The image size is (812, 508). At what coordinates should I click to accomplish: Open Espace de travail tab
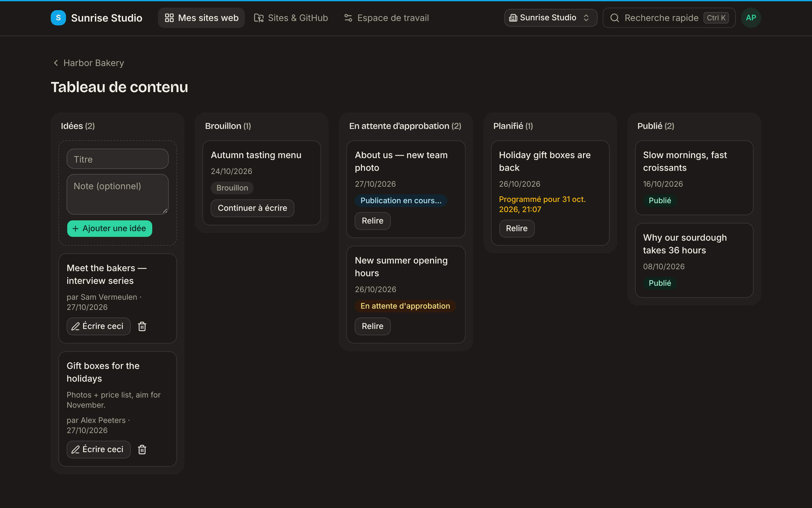(386, 18)
